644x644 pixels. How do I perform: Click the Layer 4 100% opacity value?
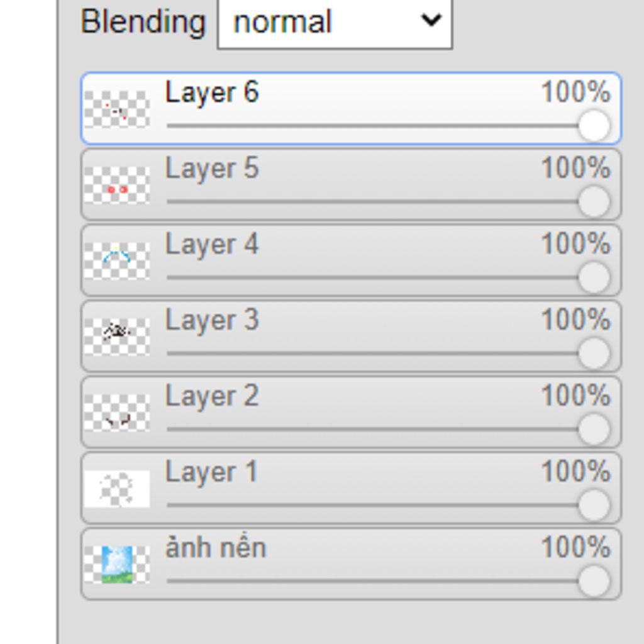[x=575, y=244]
